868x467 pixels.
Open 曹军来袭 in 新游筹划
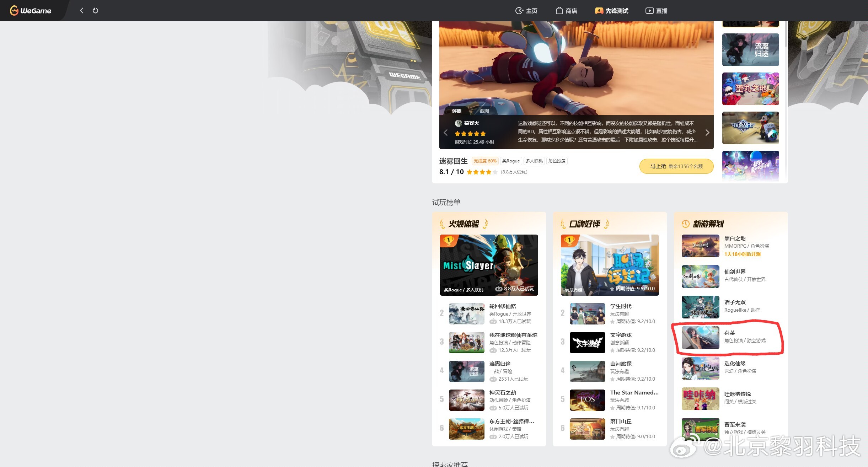click(730, 429)
